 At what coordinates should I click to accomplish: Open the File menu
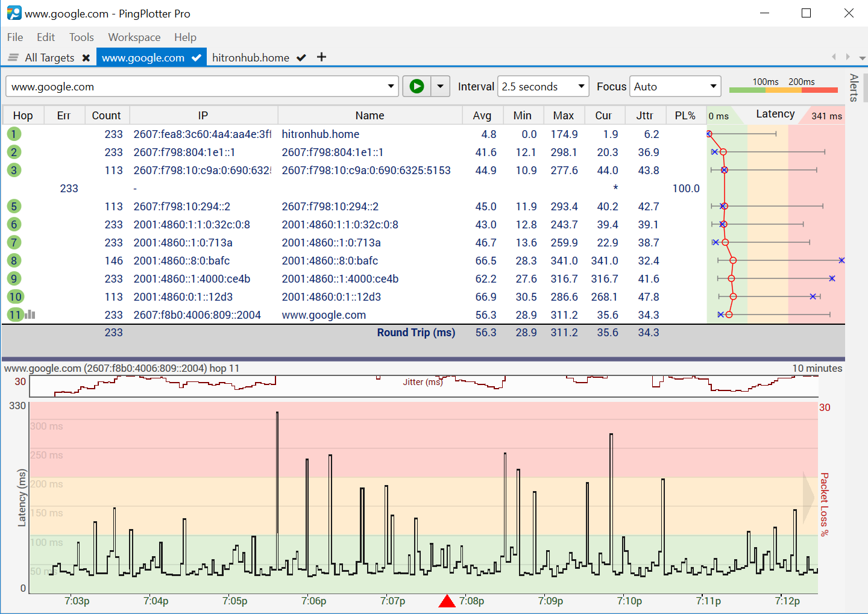coord(15,37)
